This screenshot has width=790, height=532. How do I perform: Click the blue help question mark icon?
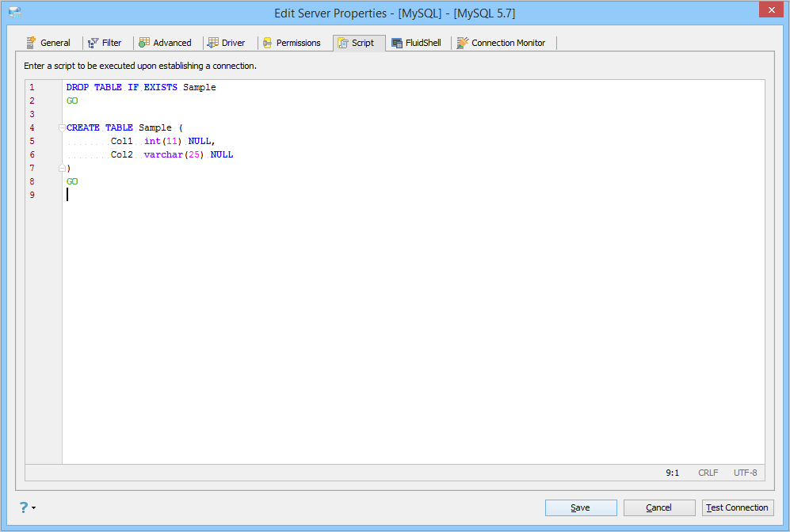click(x=24, y=507)
